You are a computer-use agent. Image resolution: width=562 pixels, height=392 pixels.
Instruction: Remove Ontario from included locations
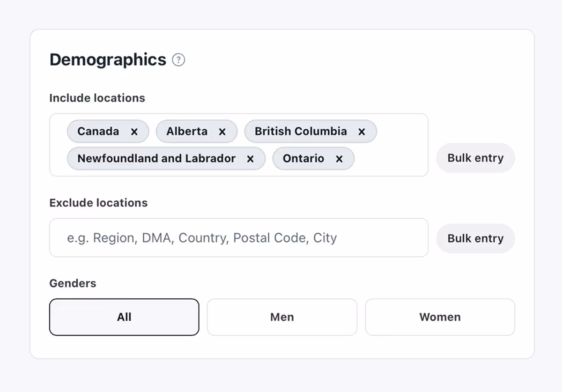[x=339, y=159]
